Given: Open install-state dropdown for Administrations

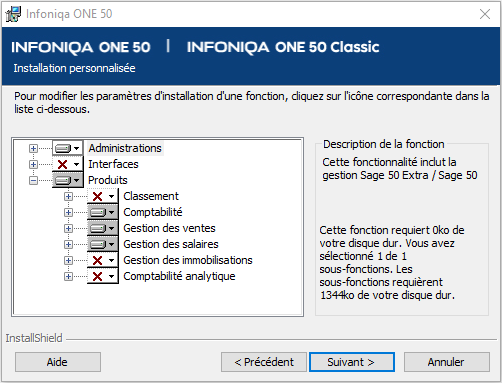Looking at the screenshot, I should tap(68, 148).
